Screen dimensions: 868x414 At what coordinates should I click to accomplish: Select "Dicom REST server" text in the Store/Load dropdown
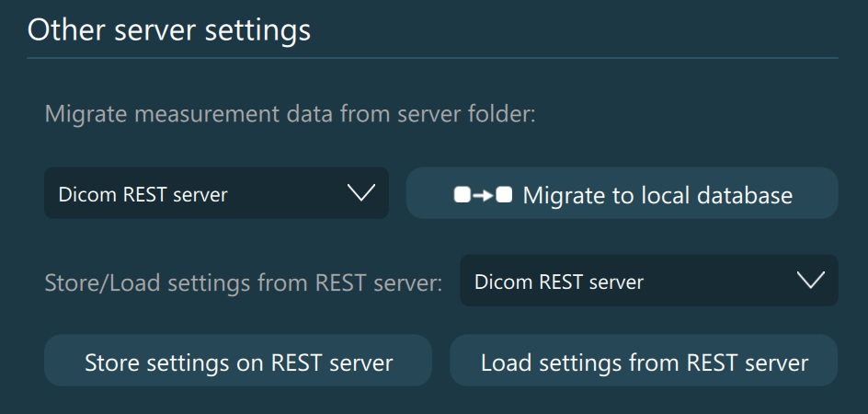click(559, 282)
